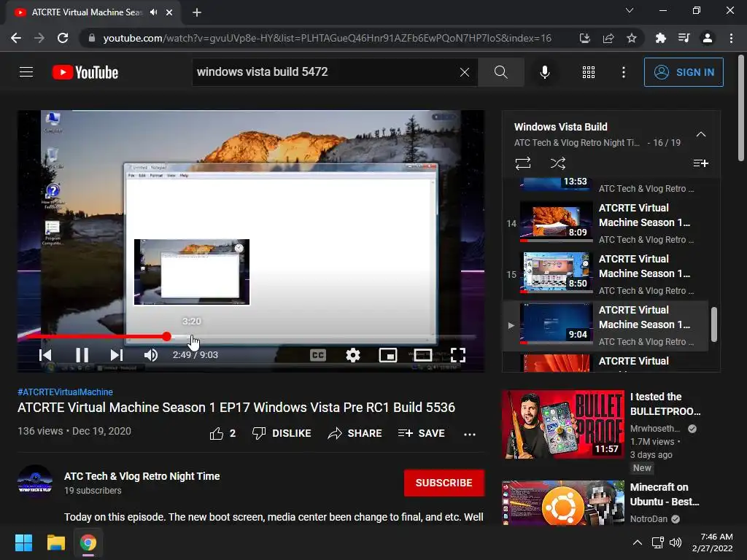
Task: Pause the video
Action: [x=82, y=355]
